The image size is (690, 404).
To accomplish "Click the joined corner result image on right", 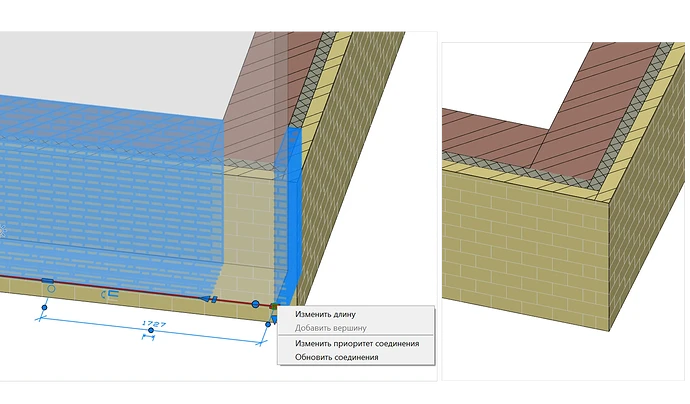I will click(563, 211).
